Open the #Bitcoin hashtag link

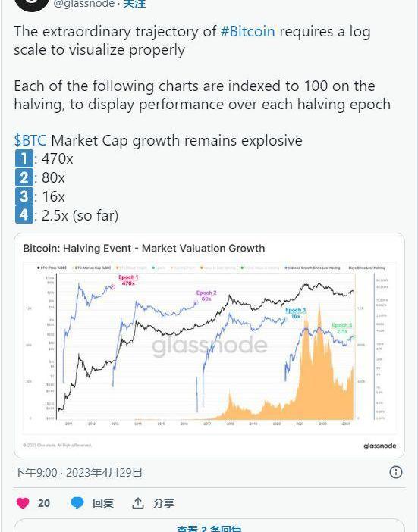click(x=247, y=31)
